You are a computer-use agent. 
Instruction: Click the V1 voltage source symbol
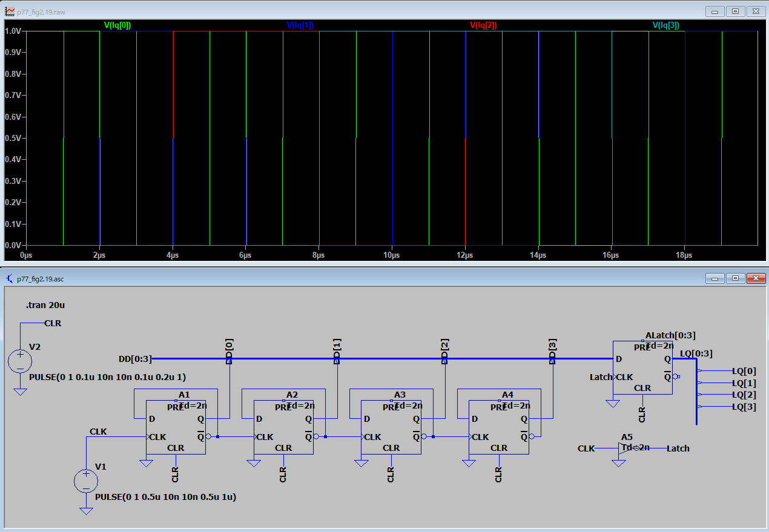click(x=86, y=481)
